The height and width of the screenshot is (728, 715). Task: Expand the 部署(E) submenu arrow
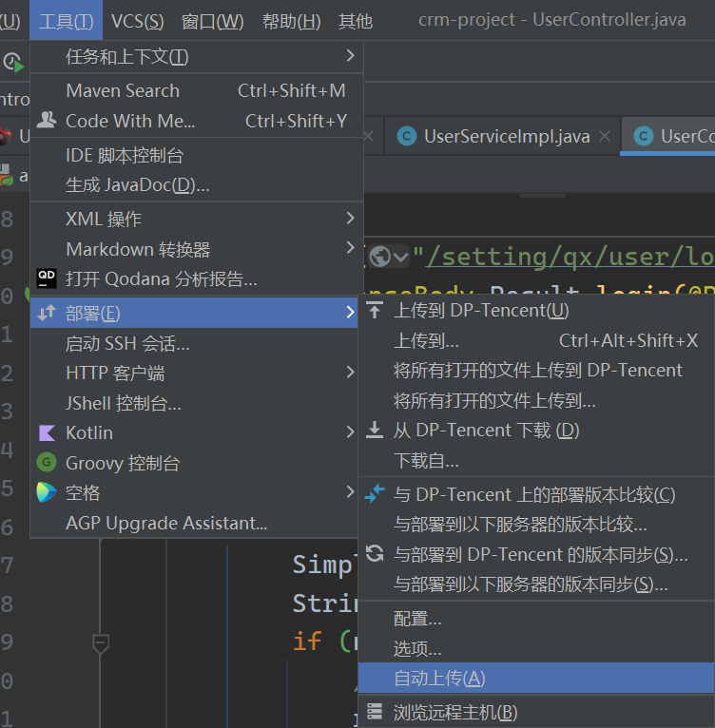[x=351, y=313]
